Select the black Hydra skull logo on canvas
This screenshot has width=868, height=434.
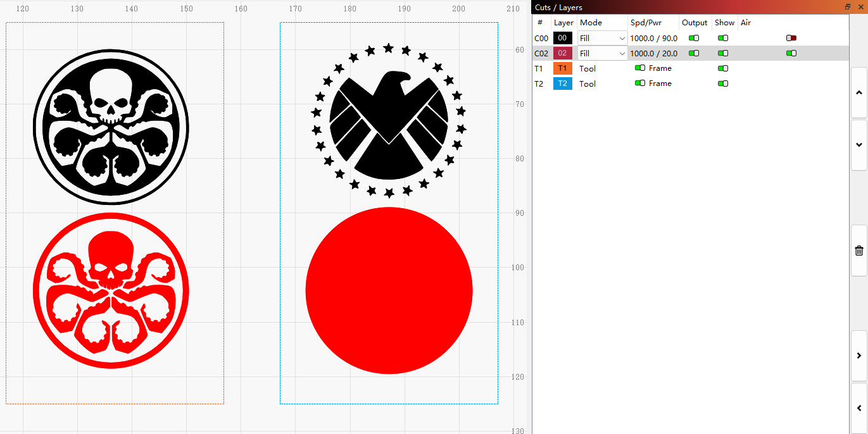point(111,127)
